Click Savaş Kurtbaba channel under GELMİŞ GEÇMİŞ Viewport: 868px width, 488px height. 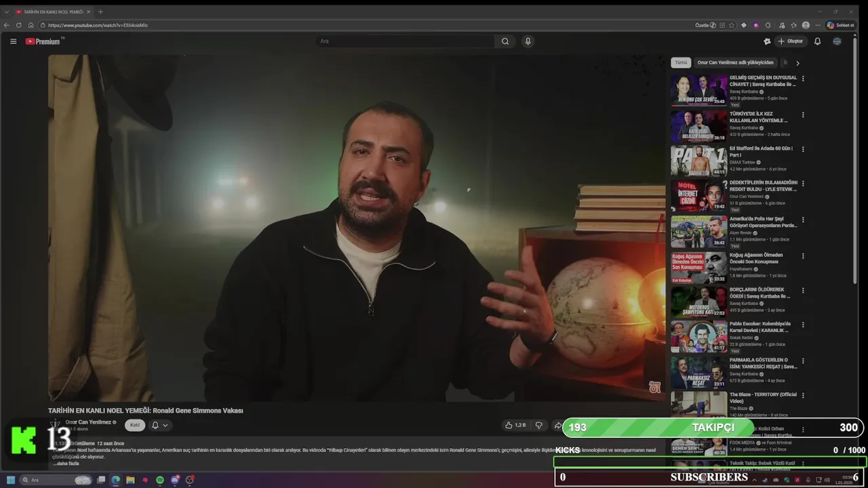pyautogui.click(x=744, y=91)
